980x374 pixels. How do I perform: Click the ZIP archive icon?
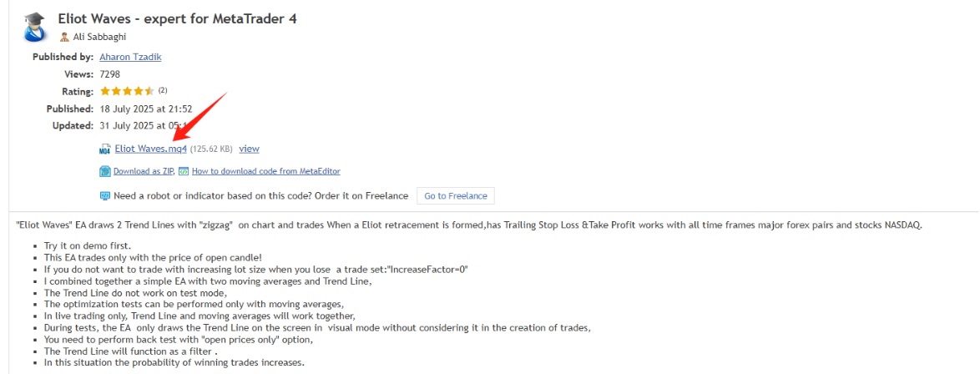105,171
